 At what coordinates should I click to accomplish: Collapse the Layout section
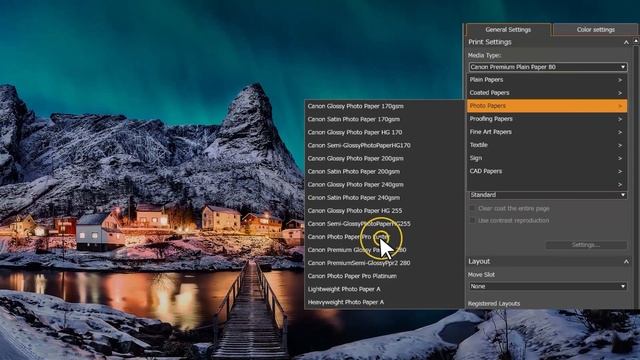pos(626,262)
